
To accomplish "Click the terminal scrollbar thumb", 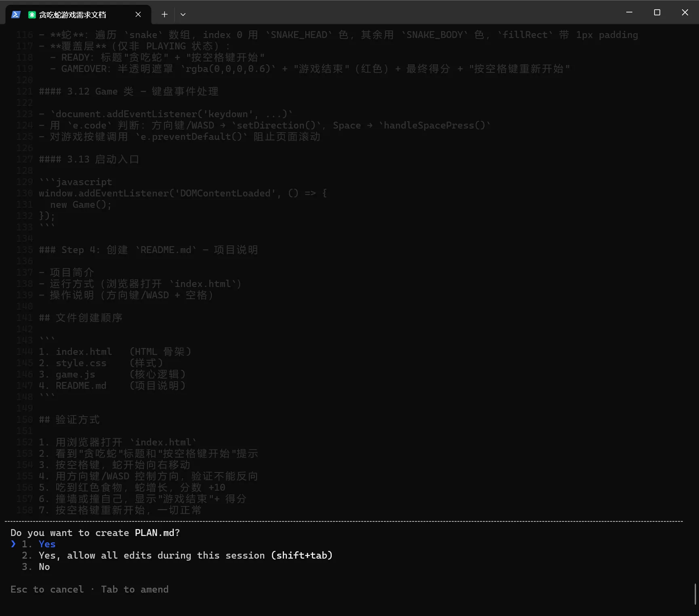I will click(695, 594).
